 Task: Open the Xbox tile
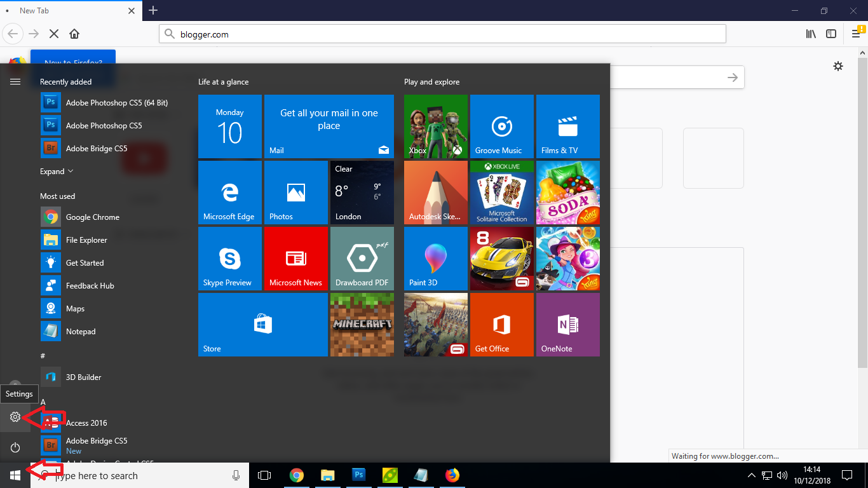(436, 126)
